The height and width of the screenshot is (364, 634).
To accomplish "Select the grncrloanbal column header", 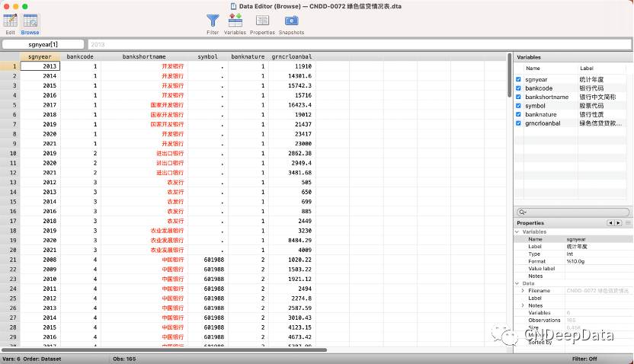I will pyautogui.click(x=292, y=56).
